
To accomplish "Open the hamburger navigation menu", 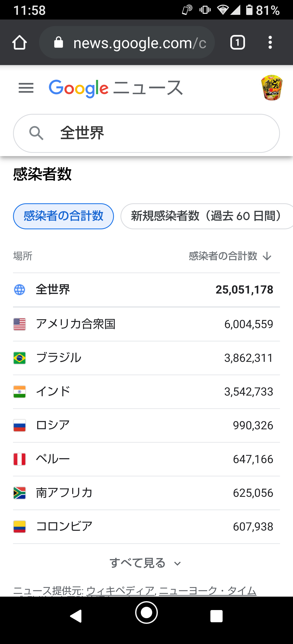I will pyautogui.click(x=26, y=88).
